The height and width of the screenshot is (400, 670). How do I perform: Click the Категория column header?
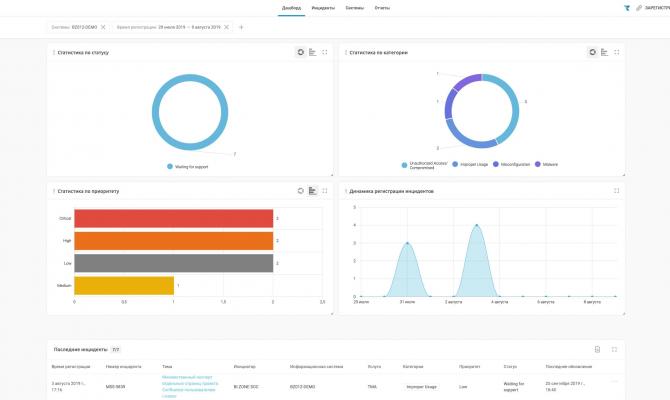click(x=413, y=367)
